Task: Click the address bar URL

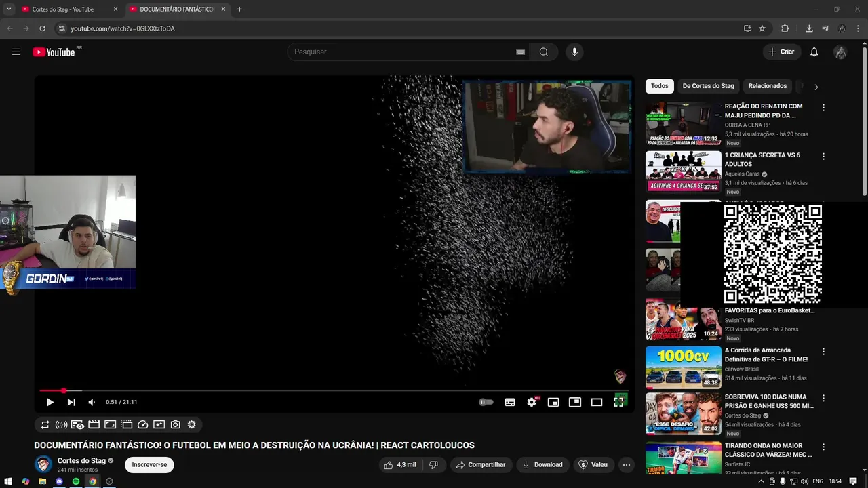Action: tap(123, 28)
